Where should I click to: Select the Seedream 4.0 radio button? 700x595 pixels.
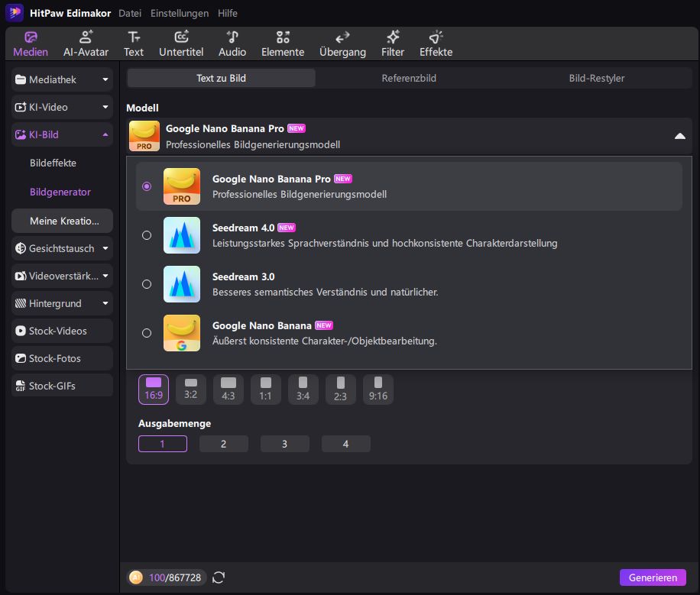coord(147,235)
